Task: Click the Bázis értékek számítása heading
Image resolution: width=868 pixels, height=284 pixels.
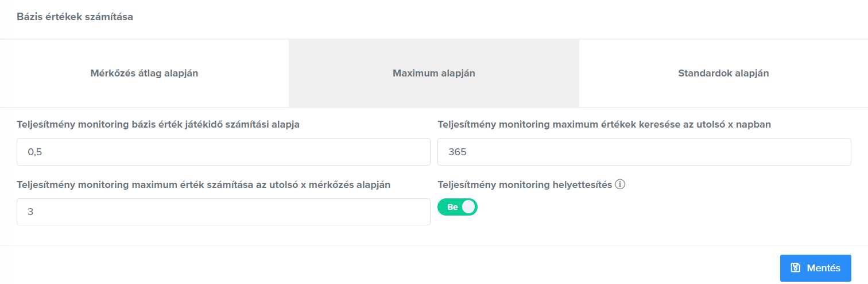Action: (x=75, y=17)
